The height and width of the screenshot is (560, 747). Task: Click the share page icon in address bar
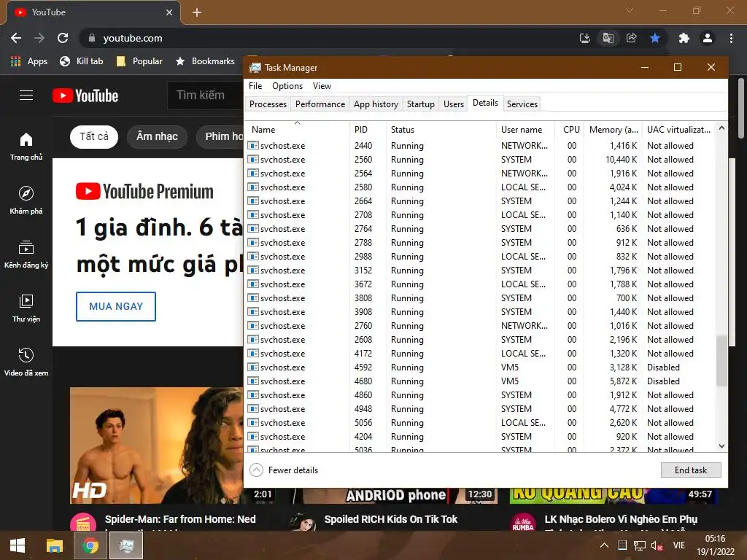631,38
